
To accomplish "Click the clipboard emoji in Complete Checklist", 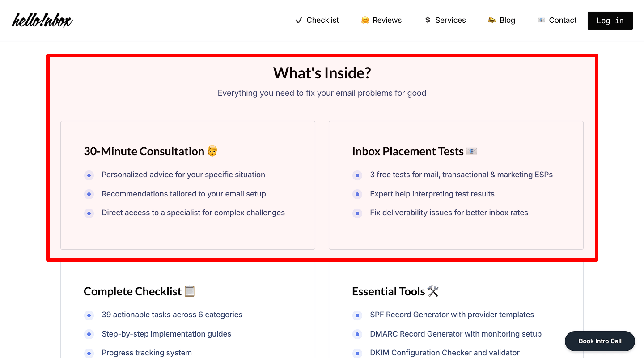I will click(190, 291).
